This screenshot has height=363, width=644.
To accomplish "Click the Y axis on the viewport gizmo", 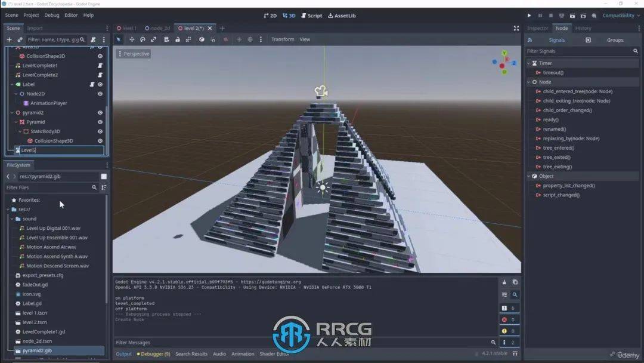I will (504, 53).
